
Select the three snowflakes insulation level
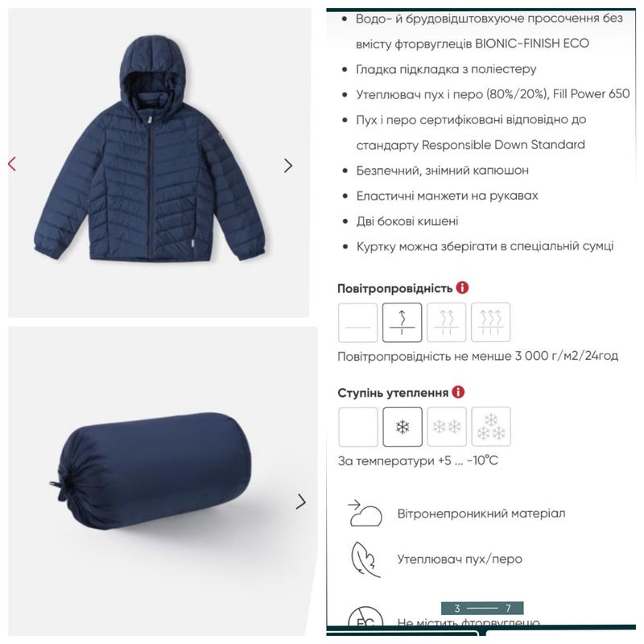coord(491,427)
